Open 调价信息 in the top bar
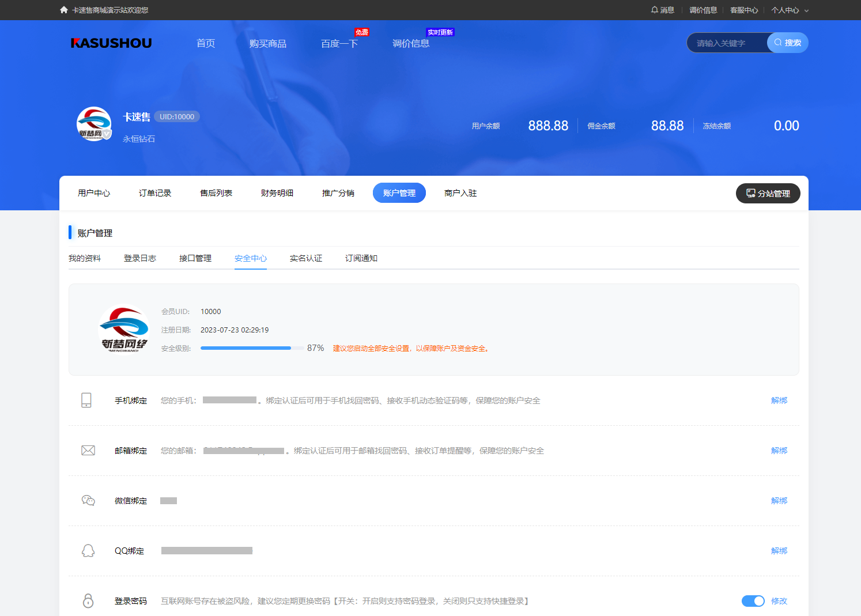This screenshot has height=616, width=861. [703, 10]
